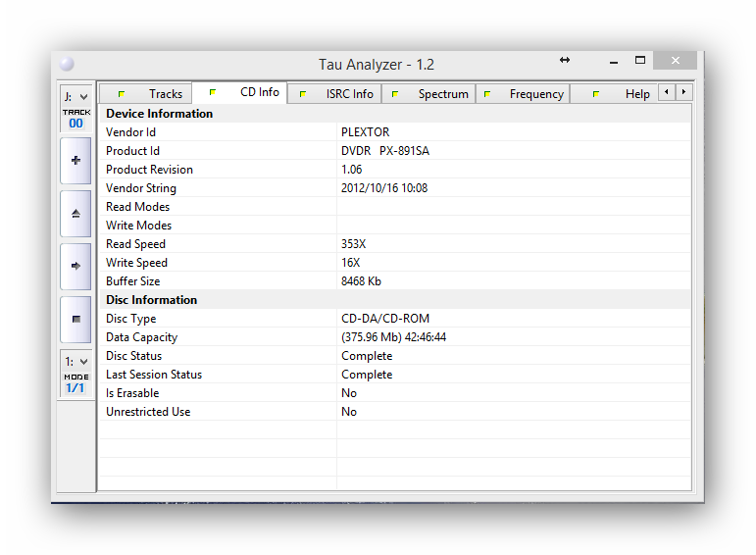Click the Track 00 counter display
Viewport: 756px width, 555px height.
[76, 119]
